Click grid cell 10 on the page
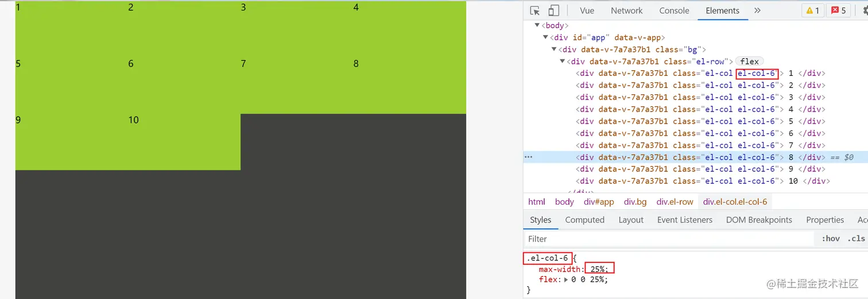 click(184, 141)
